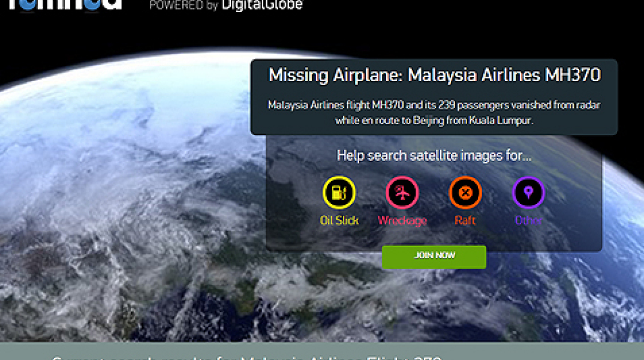
Task: Open the Tomnod logo homepage link
Action: [65, 5]
